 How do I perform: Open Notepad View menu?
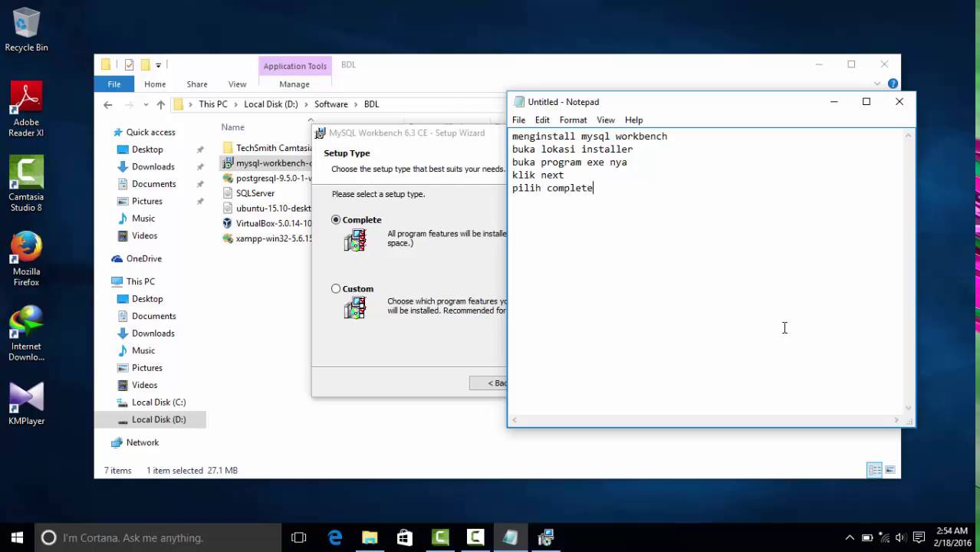(606, 120)
